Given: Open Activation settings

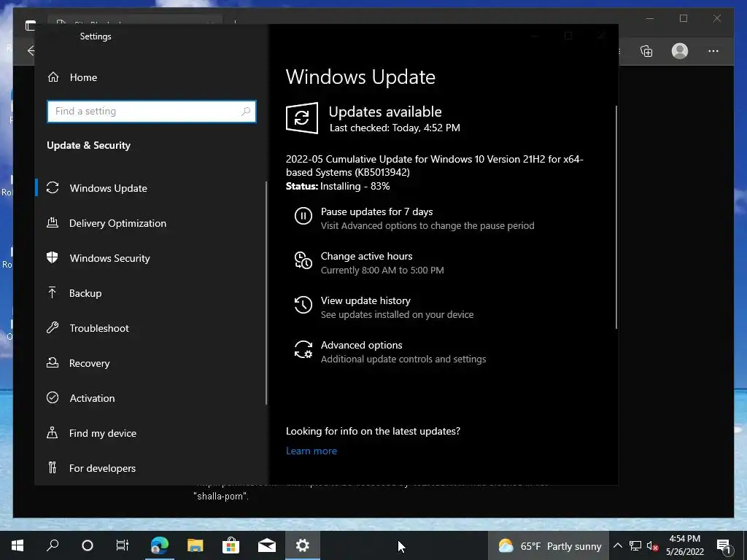Looking at the screenshot, I should [x=92, y=398].
